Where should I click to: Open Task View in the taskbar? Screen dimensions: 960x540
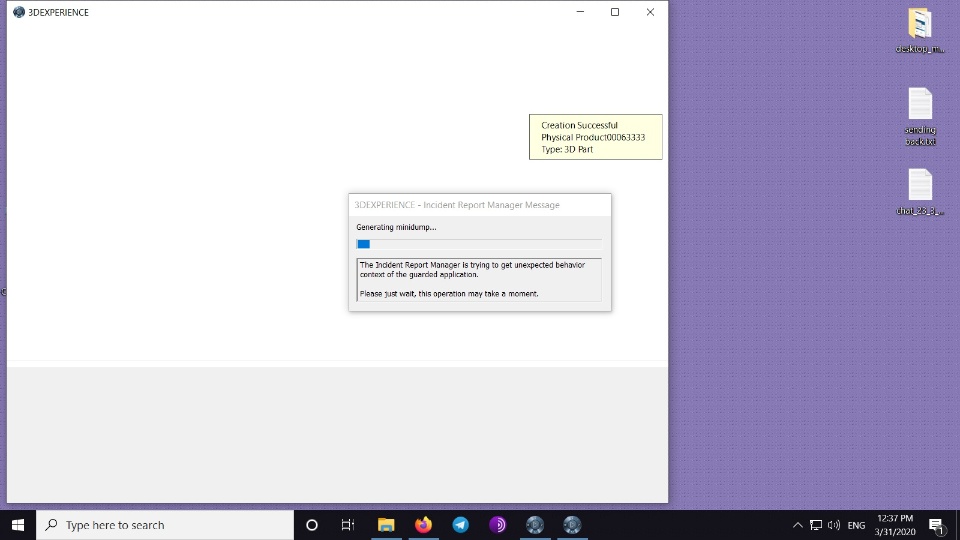point(348,525)
